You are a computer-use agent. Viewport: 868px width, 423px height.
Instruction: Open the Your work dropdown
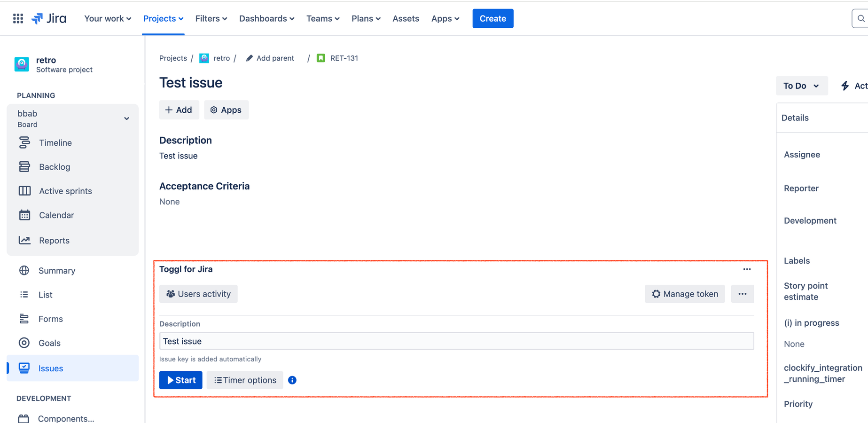point(108,18)
